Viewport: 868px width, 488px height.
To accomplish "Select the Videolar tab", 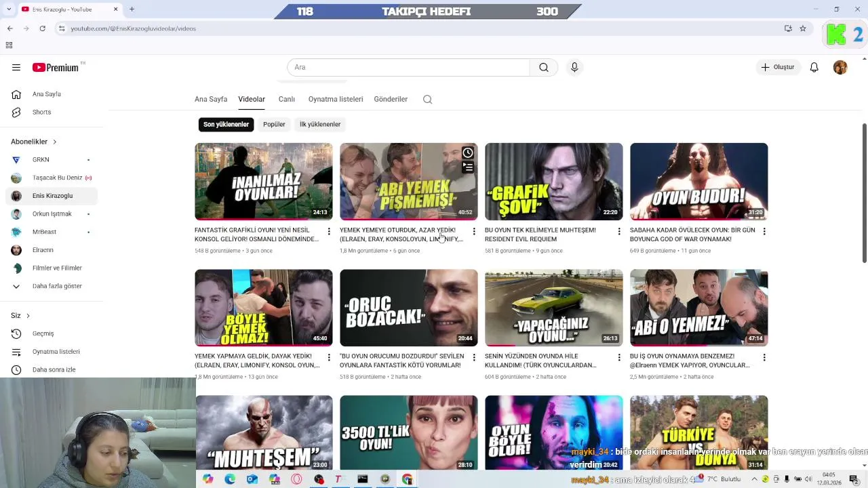I will (252, 99).
